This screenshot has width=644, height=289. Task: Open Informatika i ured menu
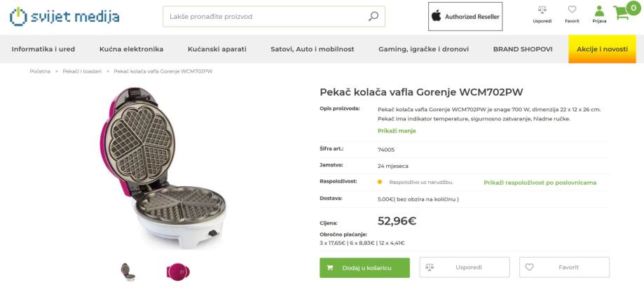(x=43, y=49)
